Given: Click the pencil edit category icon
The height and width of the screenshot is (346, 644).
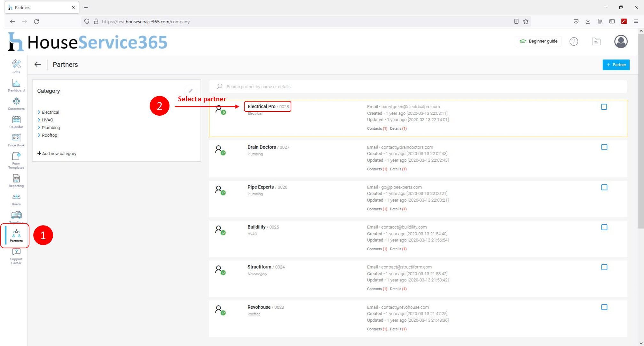Looking at the screenshot, I should (x=191, y=91).
